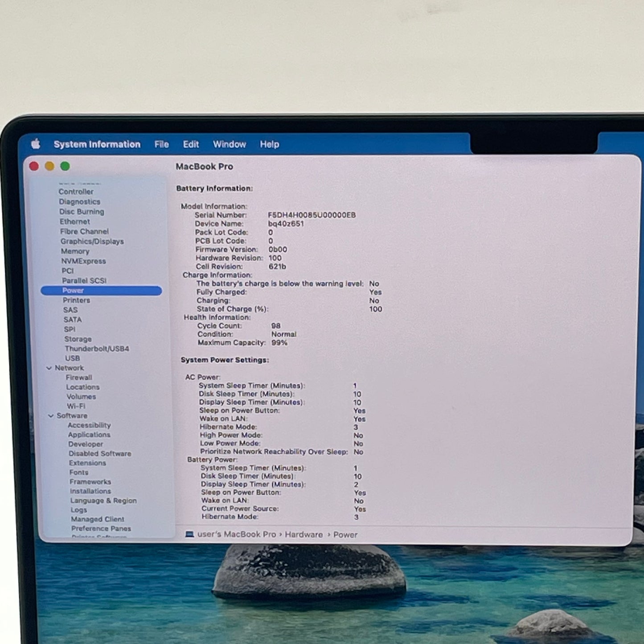Viewport: 644px width, 644px height.
Task: Open the System Information menu
Action: coord(97,144)
